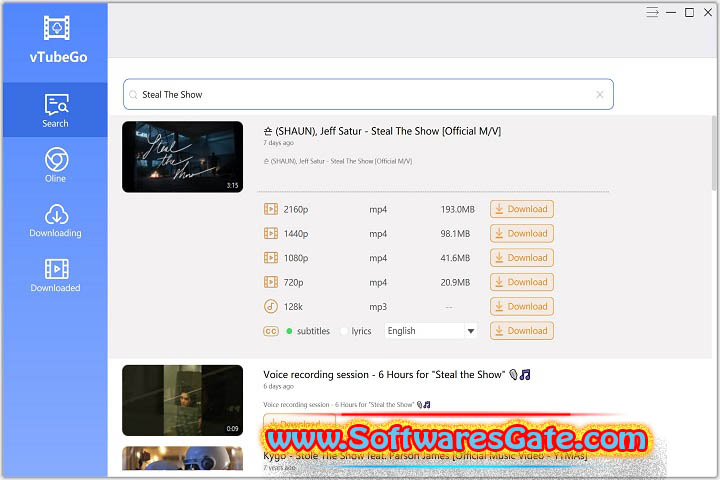Image resolution: width=720 pixels, height=480 pixels.
Task: Click the video icon beside 720p
Action: point(271,282)
